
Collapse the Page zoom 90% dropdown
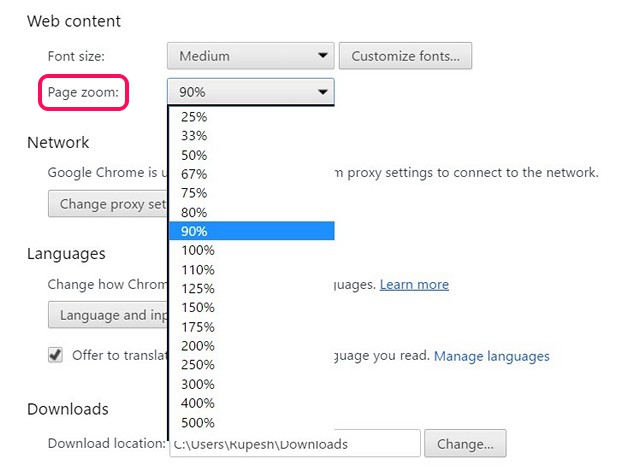coord(251,92)
